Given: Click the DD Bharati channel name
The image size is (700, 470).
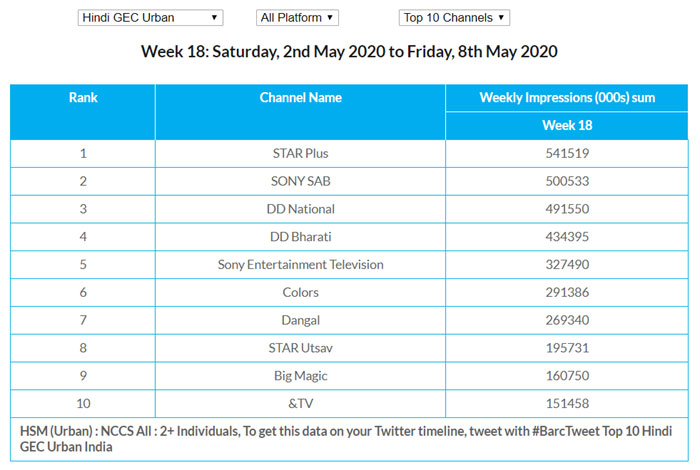Looking at the screenshot, I should (x=300, y=237).
